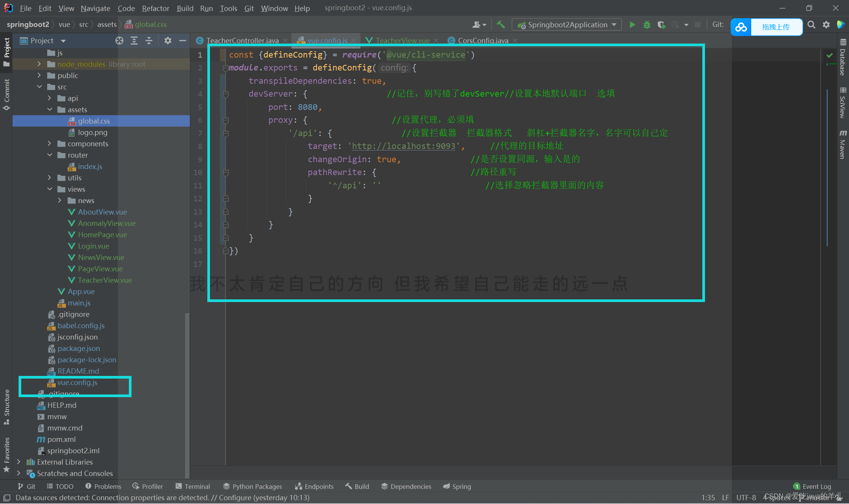
Task: Click the Build project hammer icon
Action: pos(501,25)
